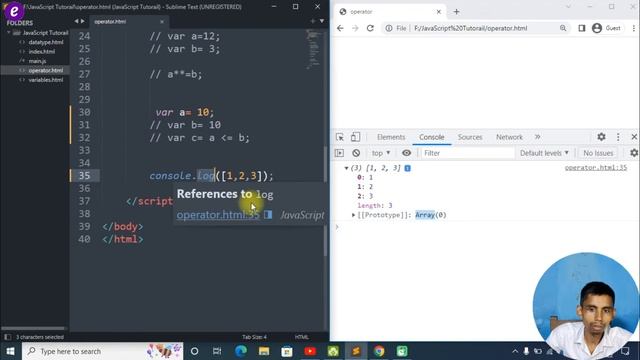Open main.js in sidebar

[x=37, y=61]
